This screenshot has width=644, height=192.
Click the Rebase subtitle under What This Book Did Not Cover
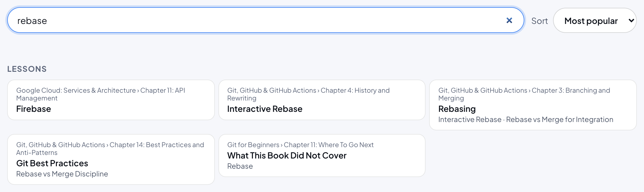pos(240,166)
